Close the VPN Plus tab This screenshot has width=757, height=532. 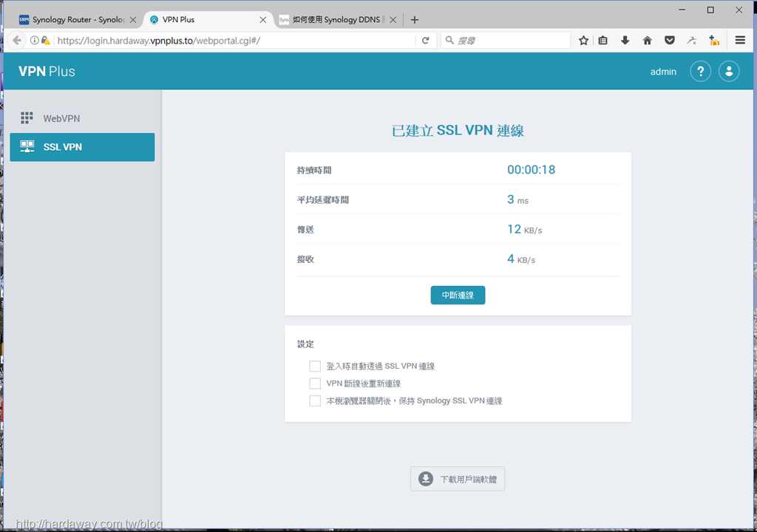click(x=262, y=20)
